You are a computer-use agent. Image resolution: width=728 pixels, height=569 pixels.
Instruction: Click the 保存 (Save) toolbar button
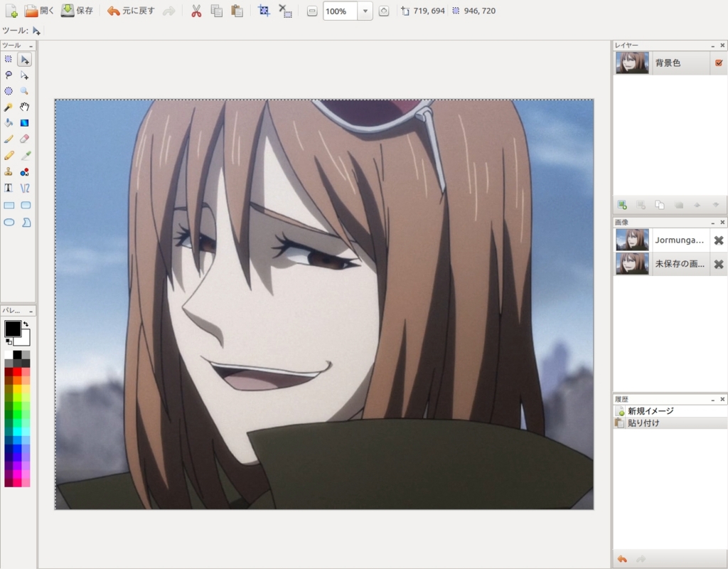(77, 11)
